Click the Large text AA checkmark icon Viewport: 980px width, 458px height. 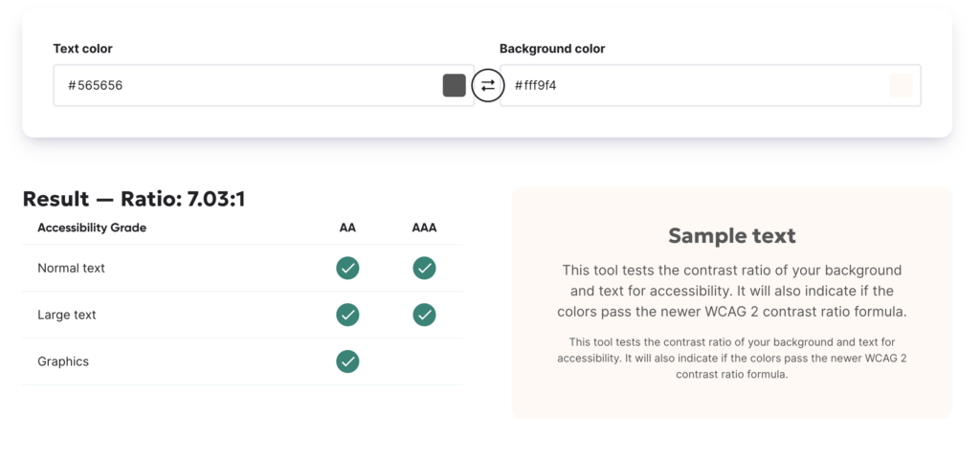pyautogui.click(x=347, y=315)
